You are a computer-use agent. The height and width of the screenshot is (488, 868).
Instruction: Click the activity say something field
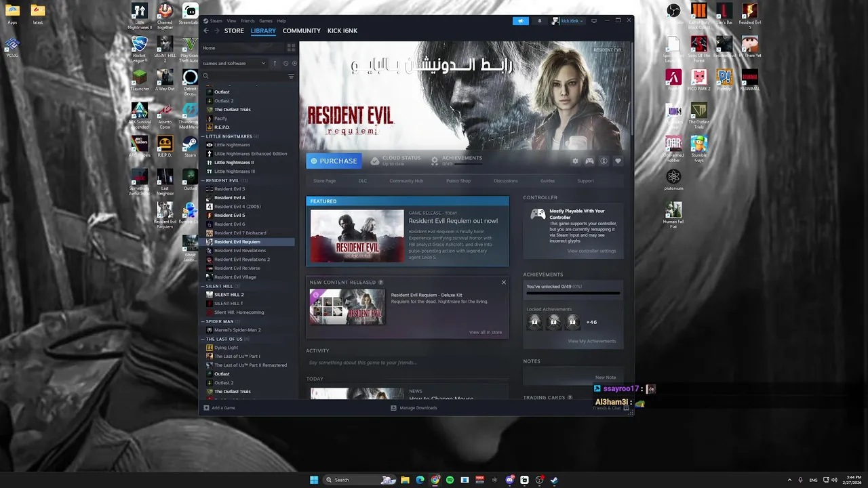[407, 363]
